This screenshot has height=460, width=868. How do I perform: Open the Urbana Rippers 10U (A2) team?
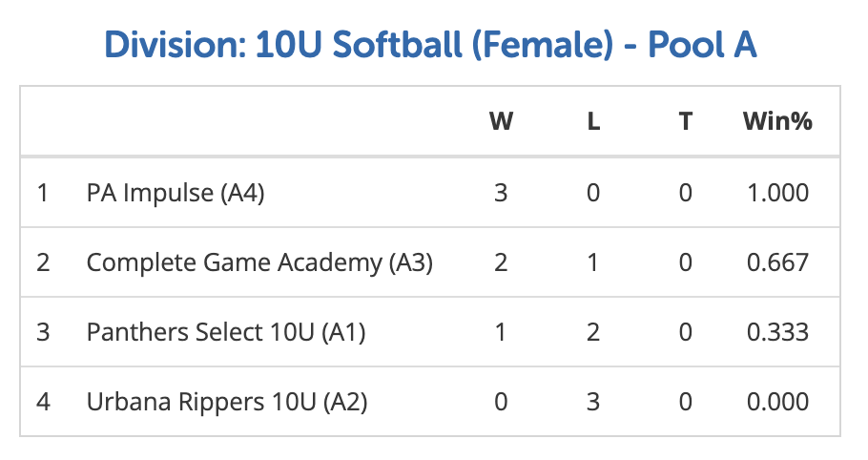click(227, 402)
